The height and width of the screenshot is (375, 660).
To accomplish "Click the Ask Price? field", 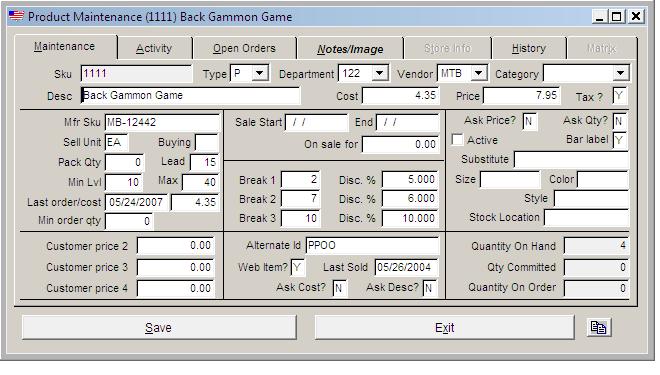I will point(529,122).
